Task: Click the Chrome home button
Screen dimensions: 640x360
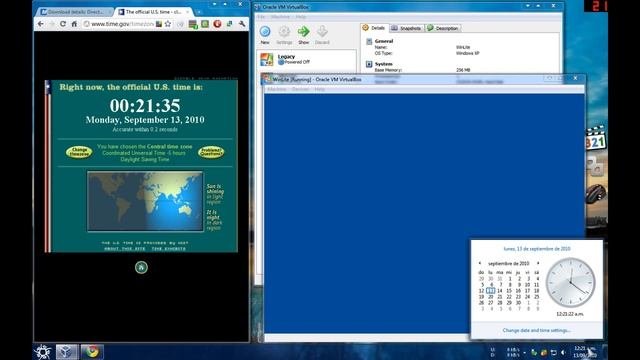Action: [x=74, y=24]
